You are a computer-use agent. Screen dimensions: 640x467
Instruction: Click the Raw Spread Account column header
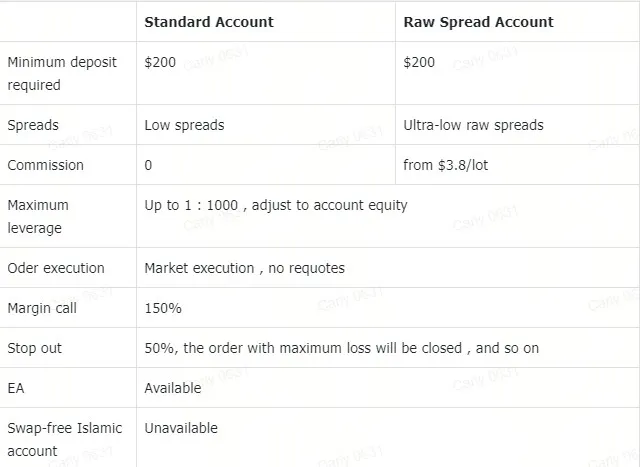pos(478,22)
